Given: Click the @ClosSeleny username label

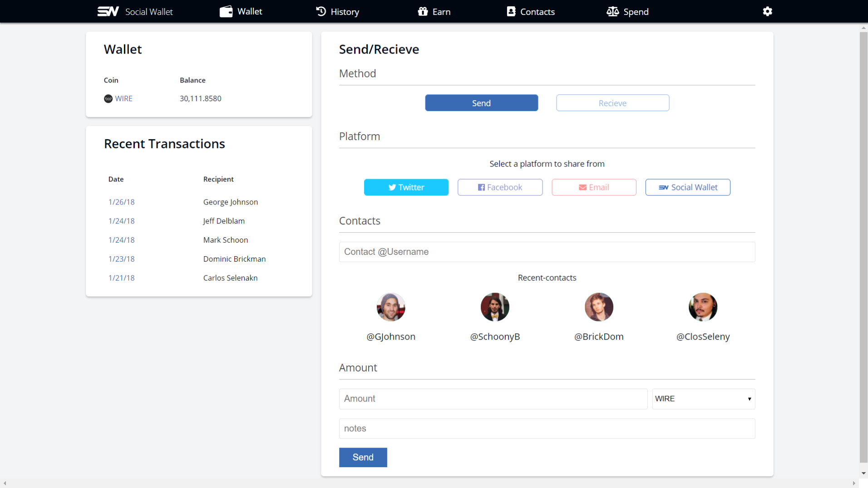Looking at the screenshot, I should [703, 337].
